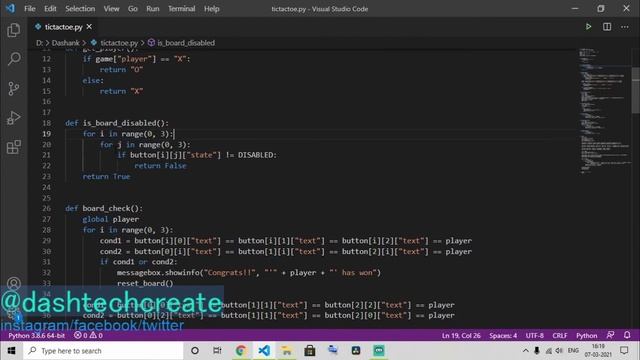Show hidden system tray icons
This screenshot has height=360, width=640.
pos(525,351)
